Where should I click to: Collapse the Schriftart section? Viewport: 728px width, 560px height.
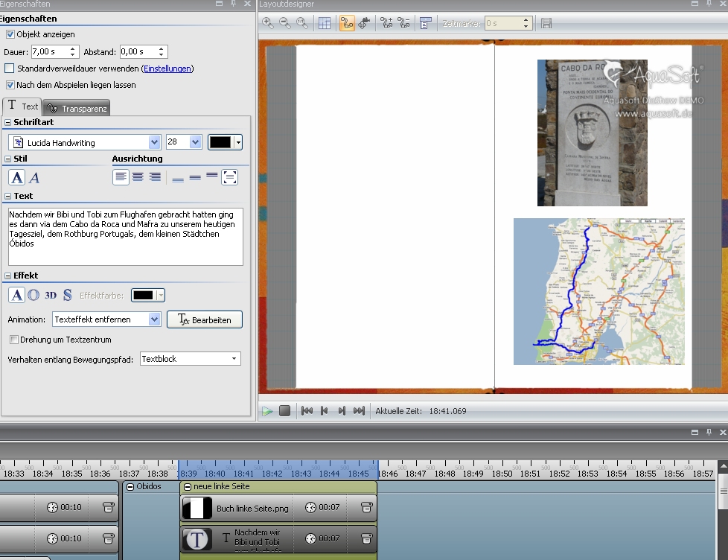(7, 122)
